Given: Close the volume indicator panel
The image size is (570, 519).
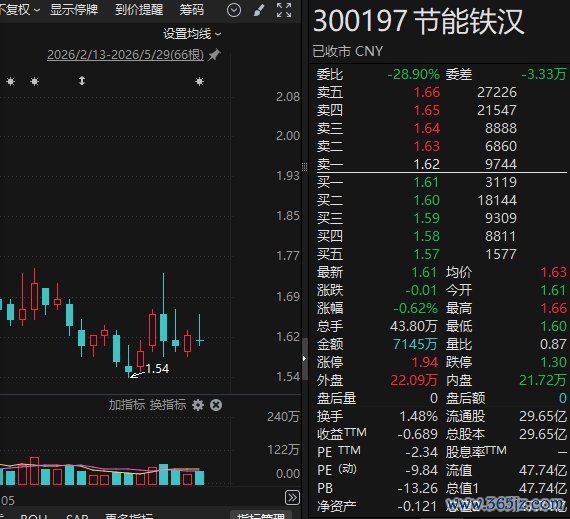Looking at the screenshot, I should point(216,405).
